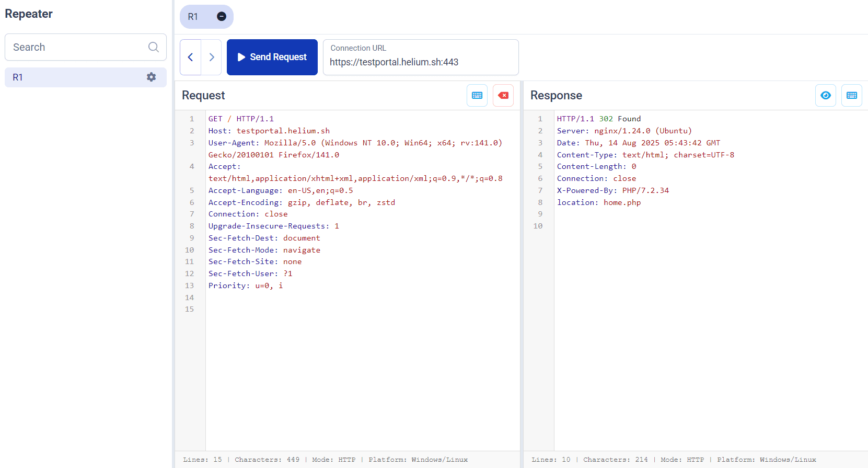Go to previous request in history

(191, 57)
